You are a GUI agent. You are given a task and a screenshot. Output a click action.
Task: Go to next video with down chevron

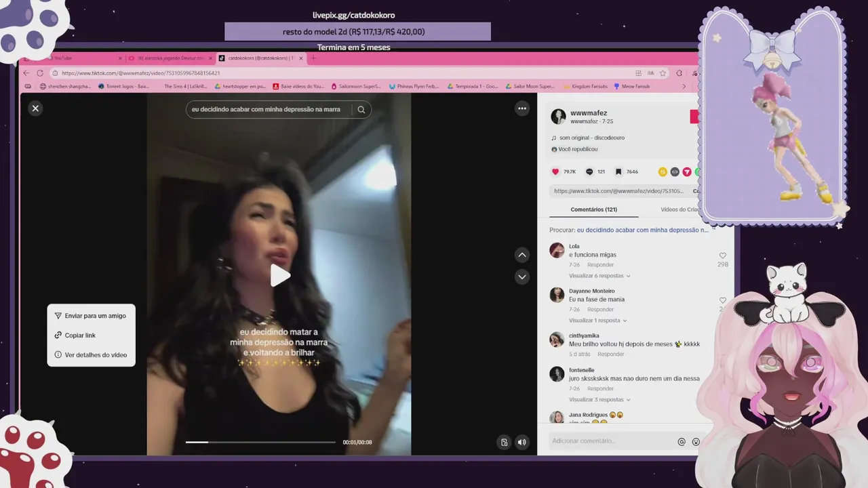[x=522, y=277]
